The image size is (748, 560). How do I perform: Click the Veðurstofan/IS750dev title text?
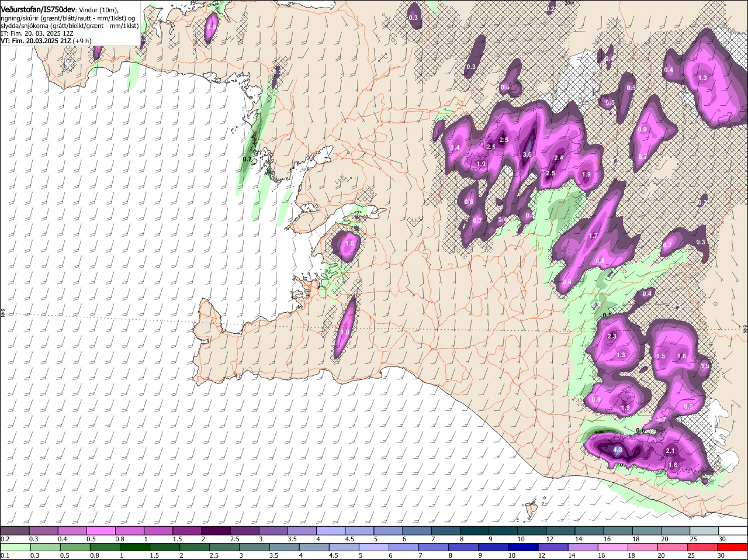point(37,9)
